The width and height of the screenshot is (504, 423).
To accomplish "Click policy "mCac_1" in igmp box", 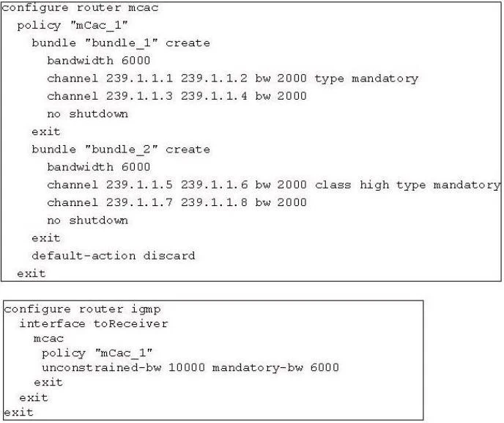I will [x=97, y=353].
